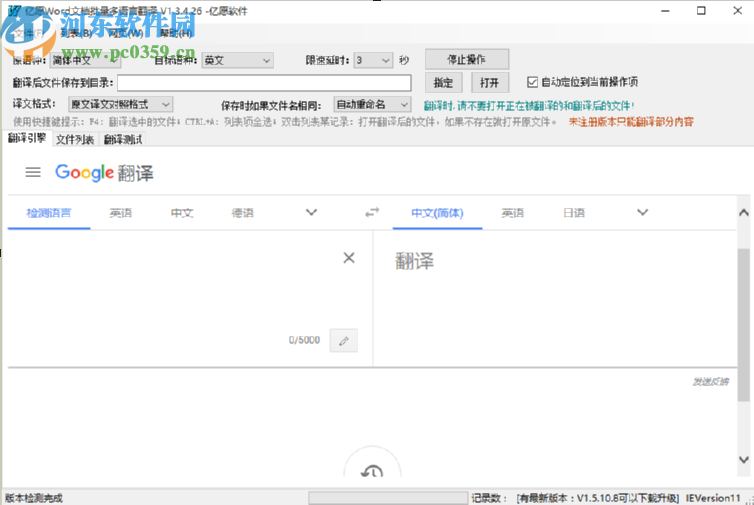The width and height of the screenshot is (754, 505).
Task: Click the IEVersion11 status entry
Action: click(713, 498)
